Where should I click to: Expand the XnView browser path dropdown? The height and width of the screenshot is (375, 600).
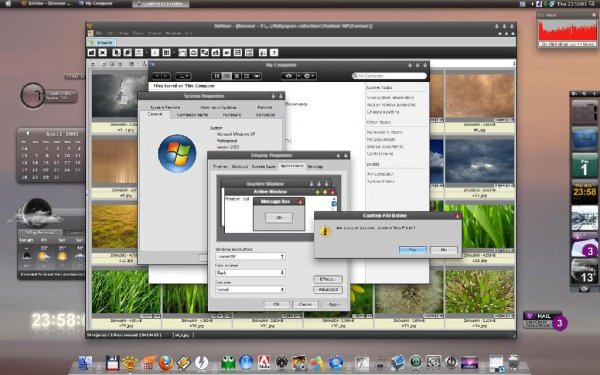514,64
